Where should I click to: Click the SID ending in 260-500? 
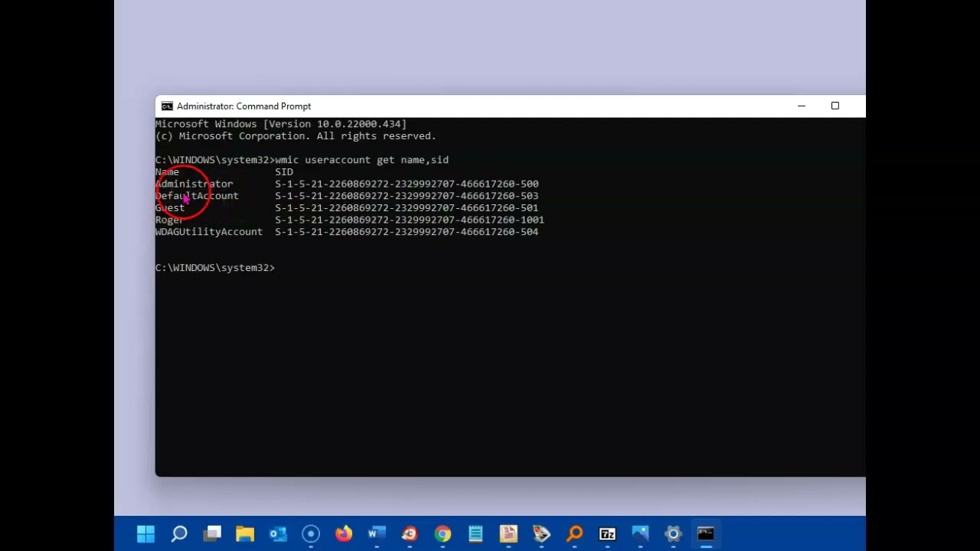[x=407, y=184]
